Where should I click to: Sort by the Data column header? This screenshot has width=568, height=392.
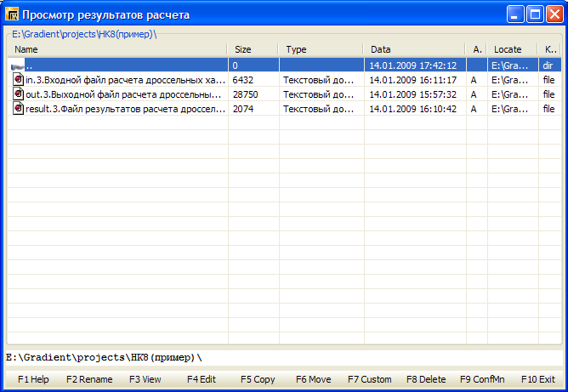coord(414,49)
